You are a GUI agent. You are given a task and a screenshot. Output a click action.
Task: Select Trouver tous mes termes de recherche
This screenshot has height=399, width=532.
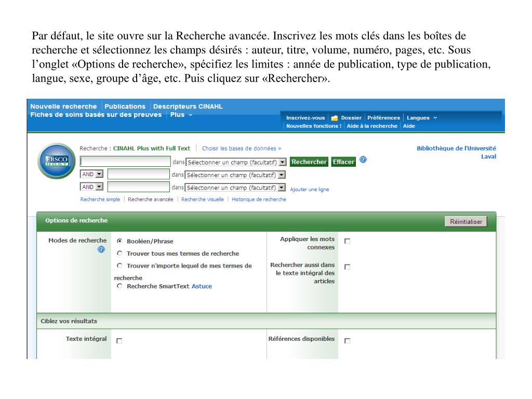(x=119, y=253)
